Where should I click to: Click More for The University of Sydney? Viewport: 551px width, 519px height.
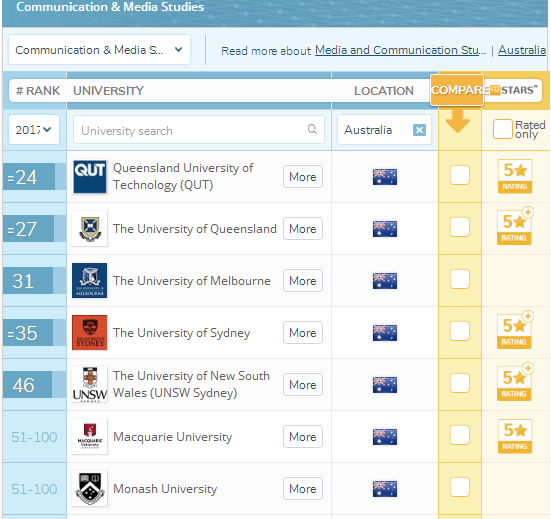tap(303, 333)
